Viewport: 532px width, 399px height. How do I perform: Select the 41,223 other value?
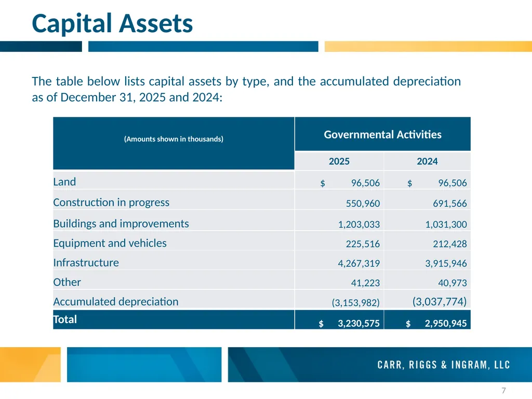(365, 283)
